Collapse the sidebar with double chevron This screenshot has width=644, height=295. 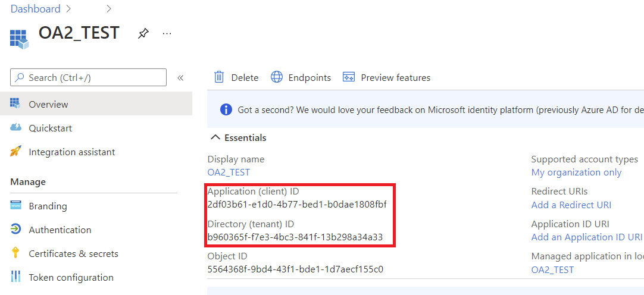pos(180,77)
